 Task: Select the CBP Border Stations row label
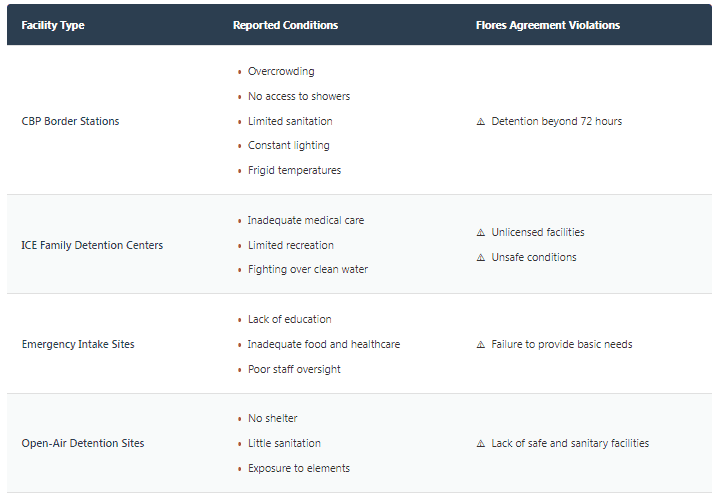pos(70,122)
